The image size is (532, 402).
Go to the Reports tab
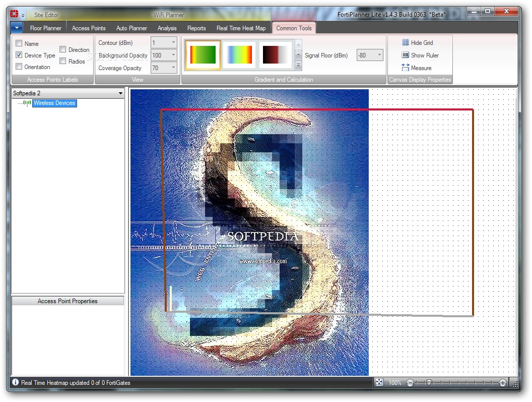196,28
